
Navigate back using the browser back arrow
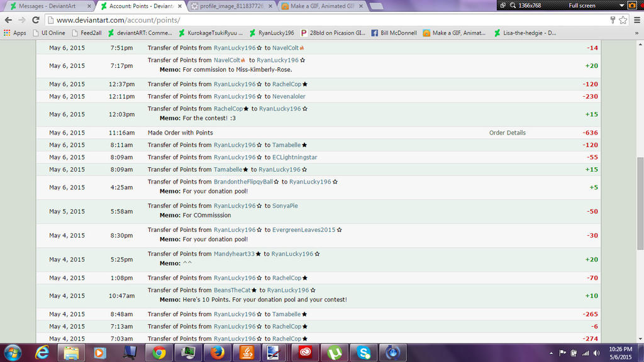(9, 19)
